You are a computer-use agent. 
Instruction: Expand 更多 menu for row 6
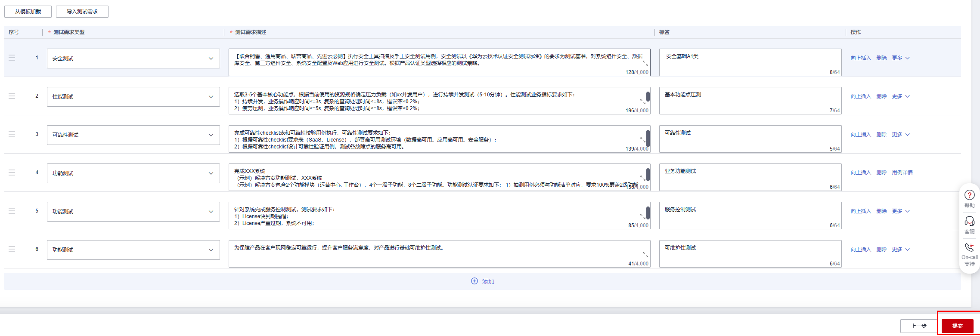pyautogui.click(x=901, y=250)
